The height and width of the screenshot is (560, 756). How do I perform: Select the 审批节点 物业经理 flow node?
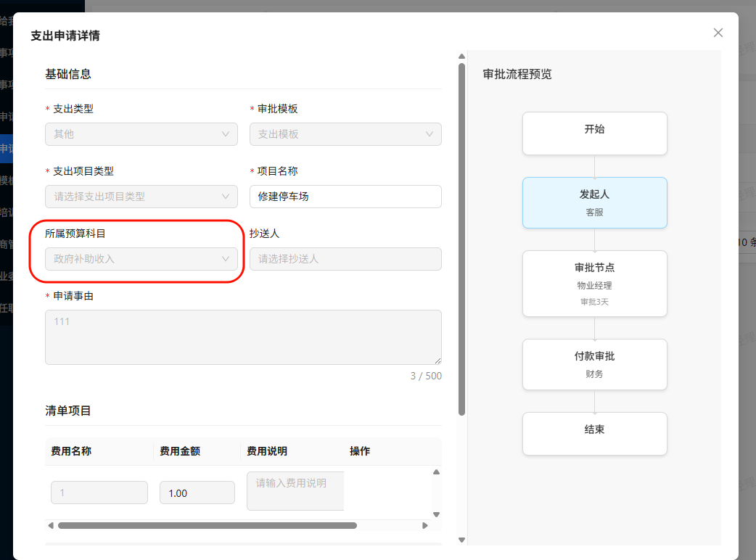(594, 284)
